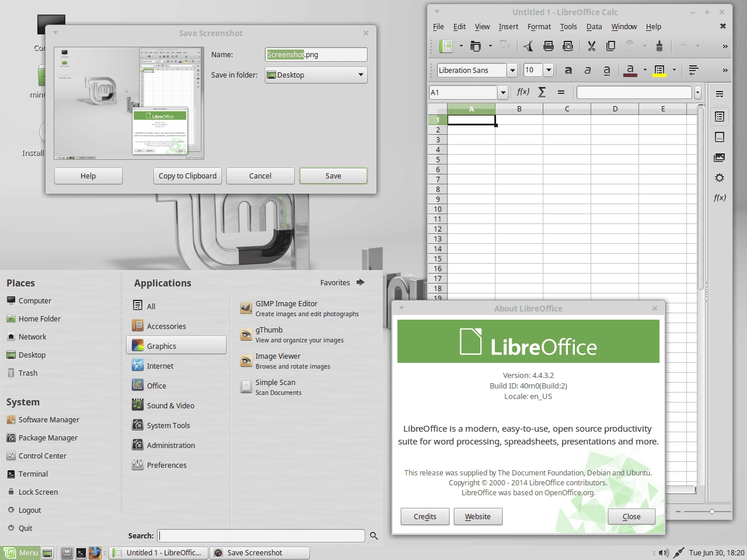Click the Sum sigma icon

[x=542, y=92]
